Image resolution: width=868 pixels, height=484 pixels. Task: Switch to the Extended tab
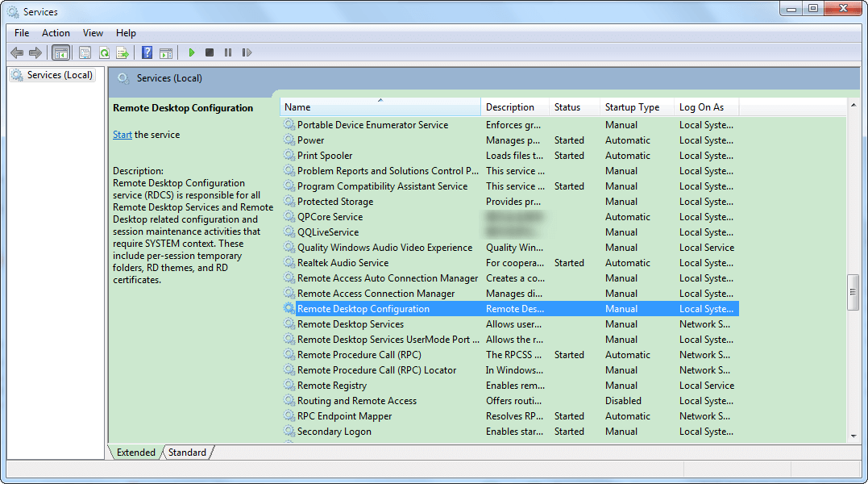tap(135, 453)
